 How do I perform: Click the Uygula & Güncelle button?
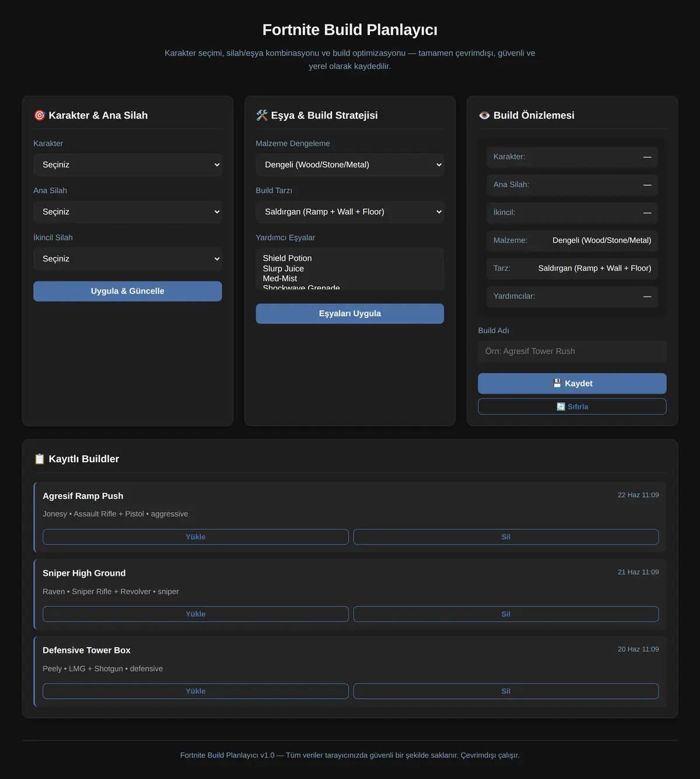pos(128,291)
